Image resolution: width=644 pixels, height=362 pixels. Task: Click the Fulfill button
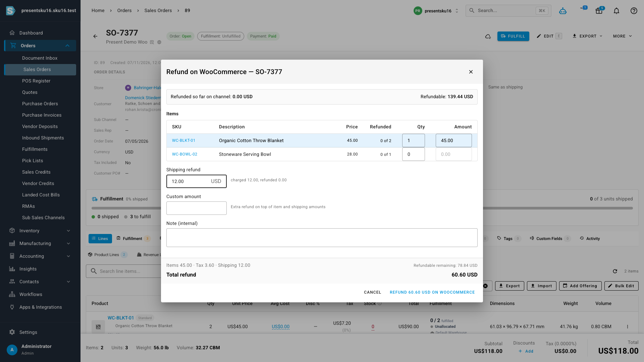pyautogui.click(x=513, y=36)
